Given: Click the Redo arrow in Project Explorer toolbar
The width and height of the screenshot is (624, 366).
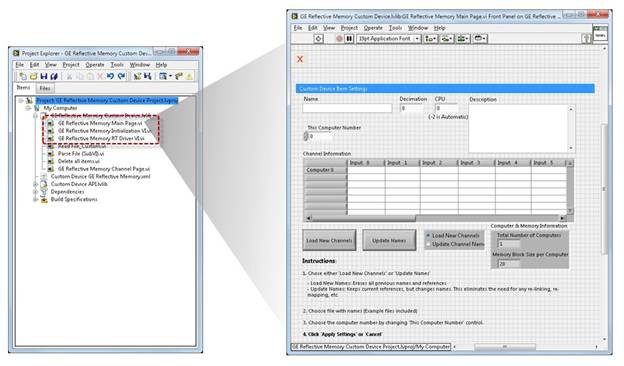Looking at the screenshot, I should [x=121, y=76].
